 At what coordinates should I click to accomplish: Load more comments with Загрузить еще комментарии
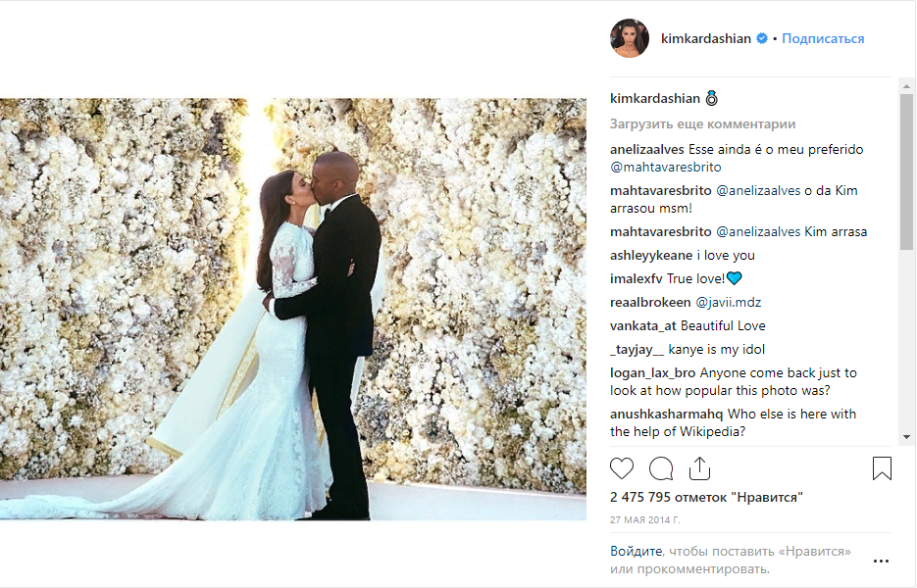tap(702, 123)
